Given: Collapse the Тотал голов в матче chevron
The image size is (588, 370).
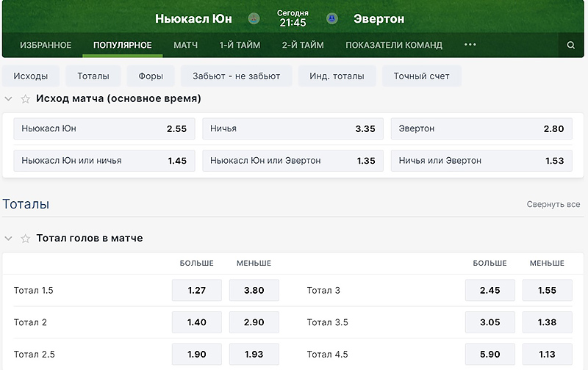Looking at the screenshot, I should [x=8, y=239].
